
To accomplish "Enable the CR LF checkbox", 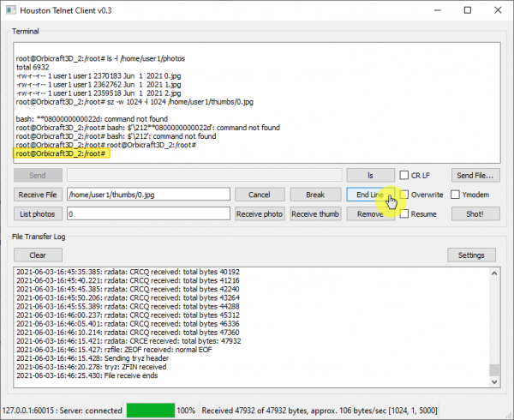I will [x=406, y=175].
